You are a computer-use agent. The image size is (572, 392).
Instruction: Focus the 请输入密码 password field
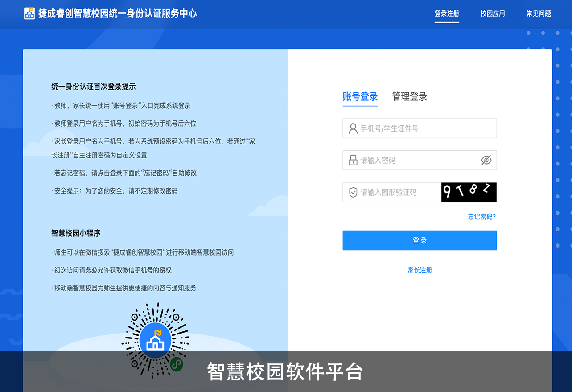[x=415, y=161]
